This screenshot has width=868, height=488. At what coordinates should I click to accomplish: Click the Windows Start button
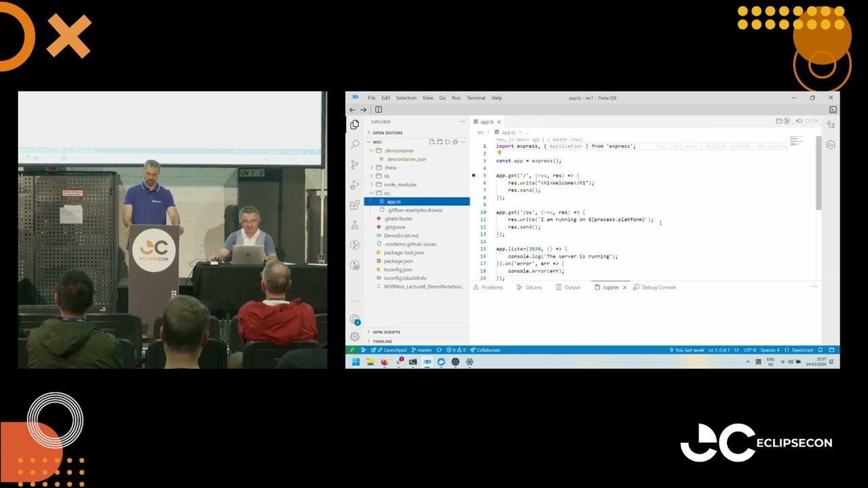pyautogui.click(x=355, y=362)
